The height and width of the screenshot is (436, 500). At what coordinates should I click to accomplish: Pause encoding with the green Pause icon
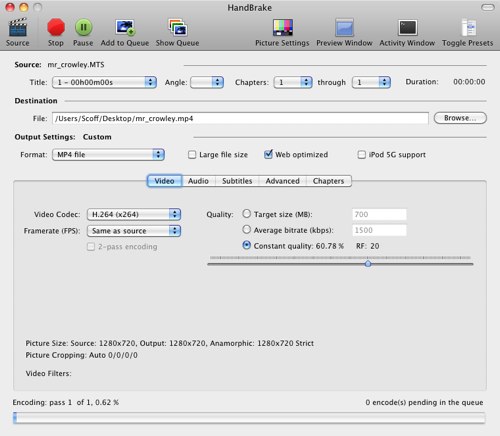pyautogui.click(x=83, y=27)
